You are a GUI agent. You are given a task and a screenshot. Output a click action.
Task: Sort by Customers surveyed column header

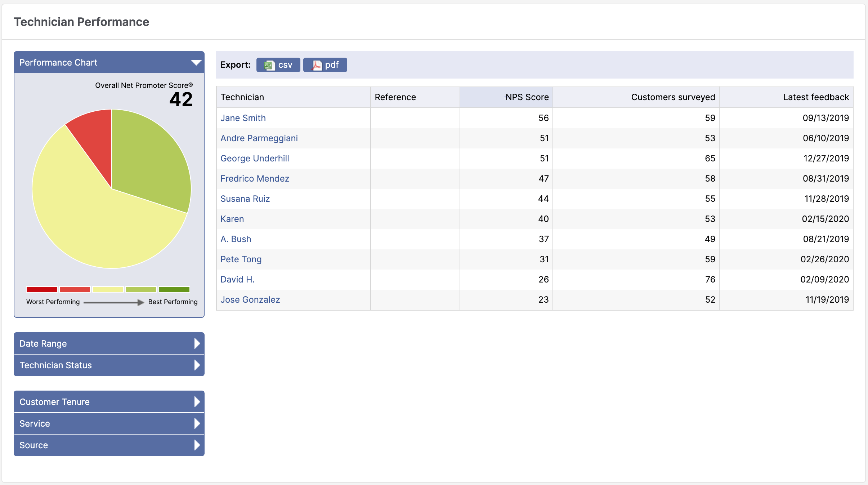[x=636, y=97]
